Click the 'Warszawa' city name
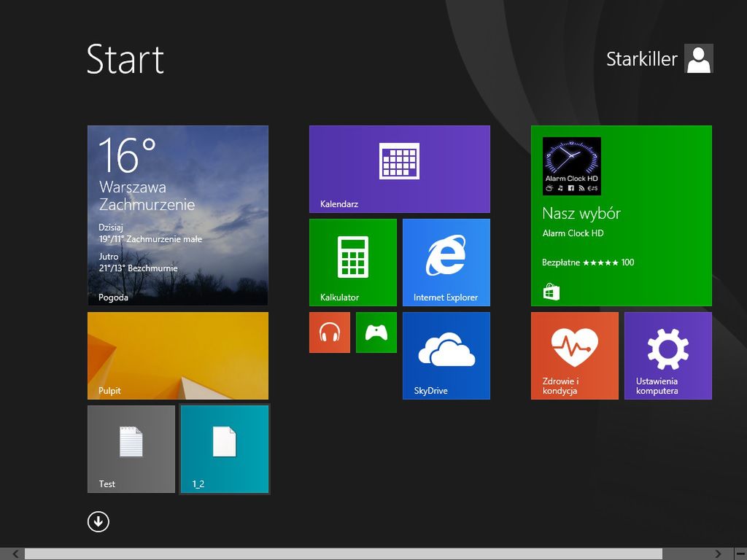This screenshot has width=747, height=560. (x=133, y=187)
